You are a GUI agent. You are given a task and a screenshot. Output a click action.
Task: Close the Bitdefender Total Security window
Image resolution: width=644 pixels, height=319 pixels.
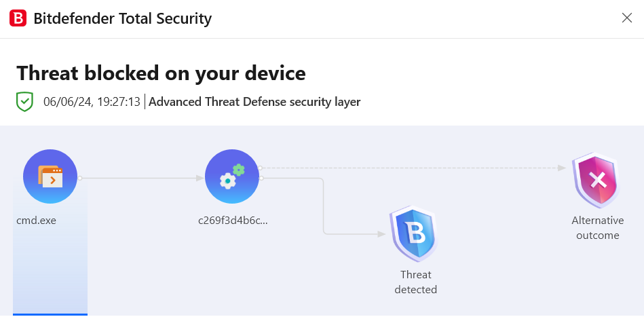click(627, 18)
